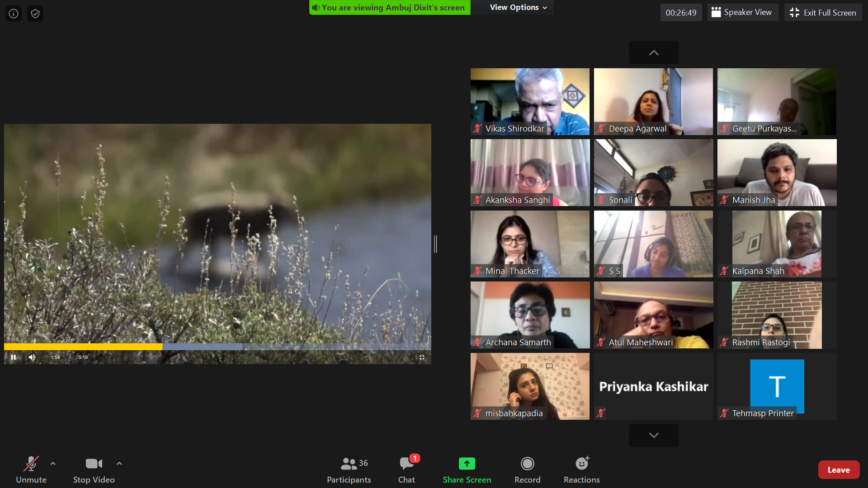Click Exit Full Screen
Screen dimensions: 868x488
click(823, 13)
